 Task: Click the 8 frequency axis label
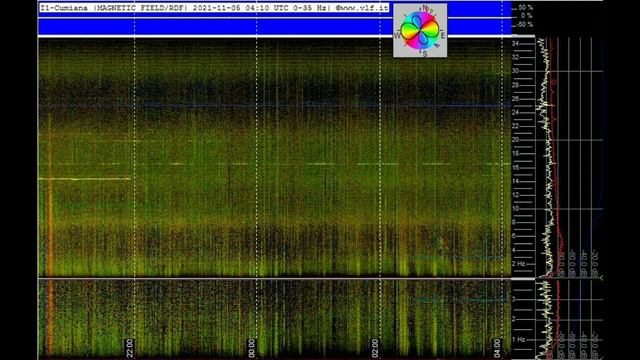(x=514, y=222)
